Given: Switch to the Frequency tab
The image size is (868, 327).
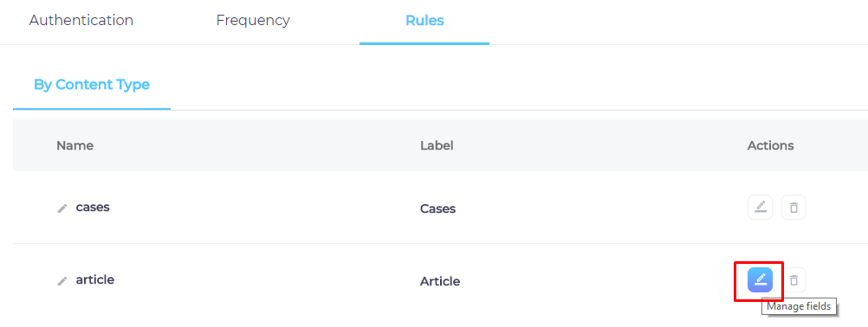Looking at the screenshot, I should tap(253, 21).
